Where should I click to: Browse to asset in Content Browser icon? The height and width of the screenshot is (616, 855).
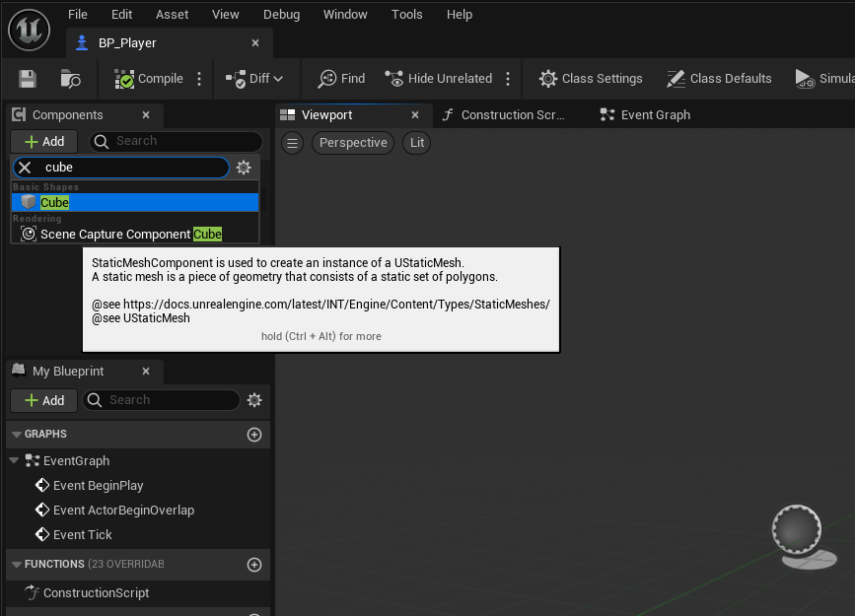click(x=70, y=79)
